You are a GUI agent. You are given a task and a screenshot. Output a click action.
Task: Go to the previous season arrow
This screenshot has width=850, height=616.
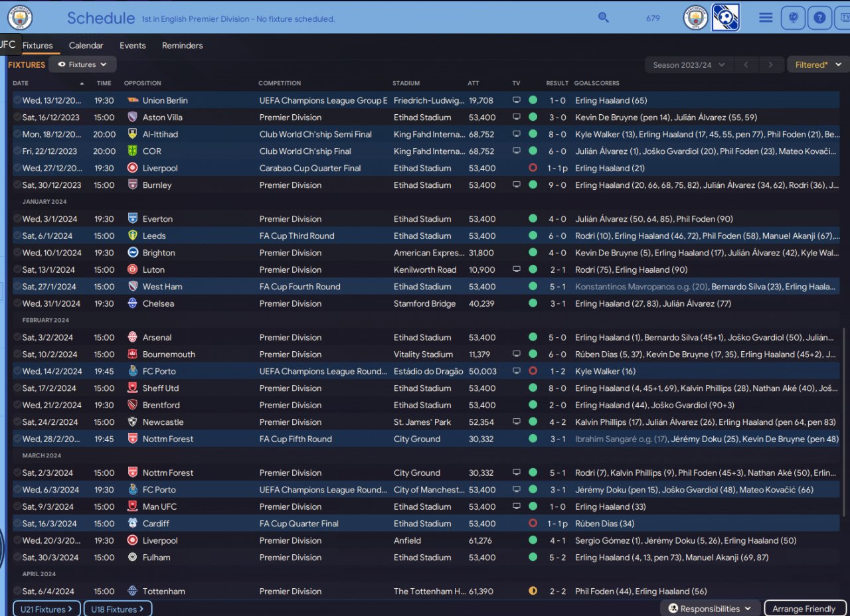click(746, 65)
